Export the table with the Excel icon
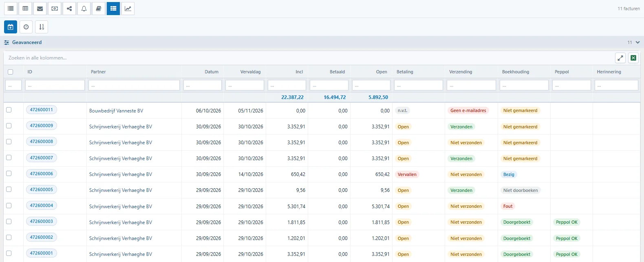The height and width of the screenshot is (262, 644). [x=633, y=58]
